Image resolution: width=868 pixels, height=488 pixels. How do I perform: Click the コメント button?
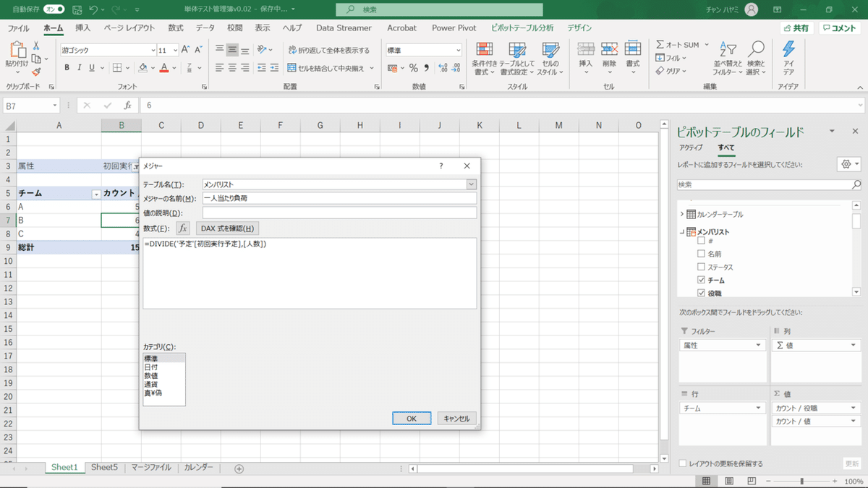pyautogui.click(x=839, y=28)
